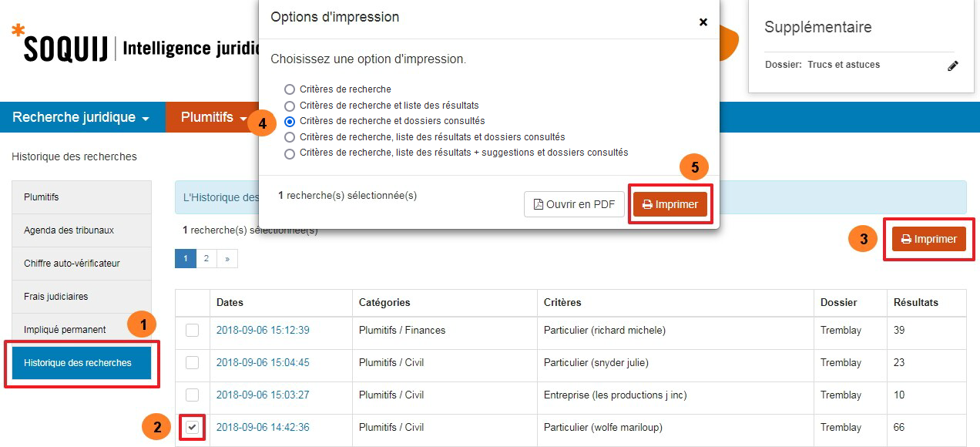Check the box for the Finances search row

tap(191, 331)
